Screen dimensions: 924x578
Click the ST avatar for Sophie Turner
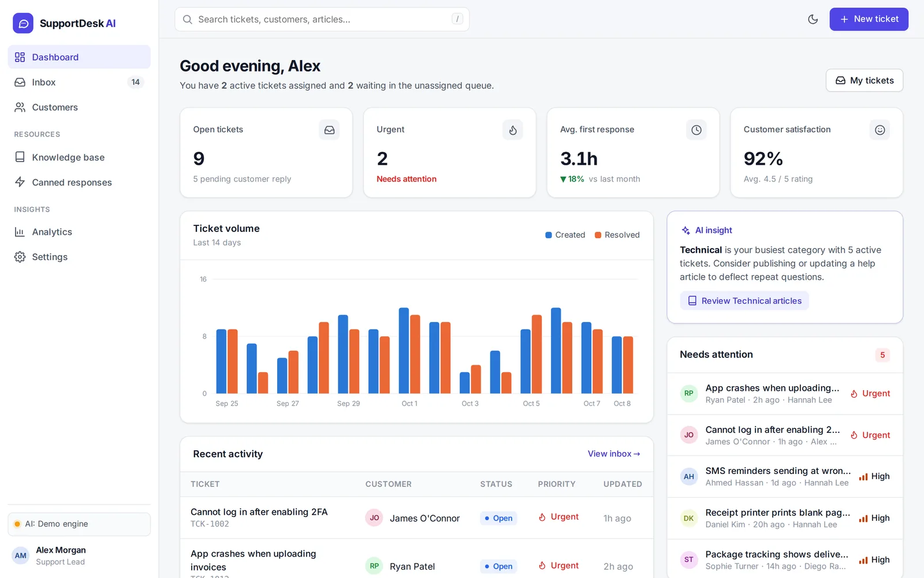click(x=688, y=560)
